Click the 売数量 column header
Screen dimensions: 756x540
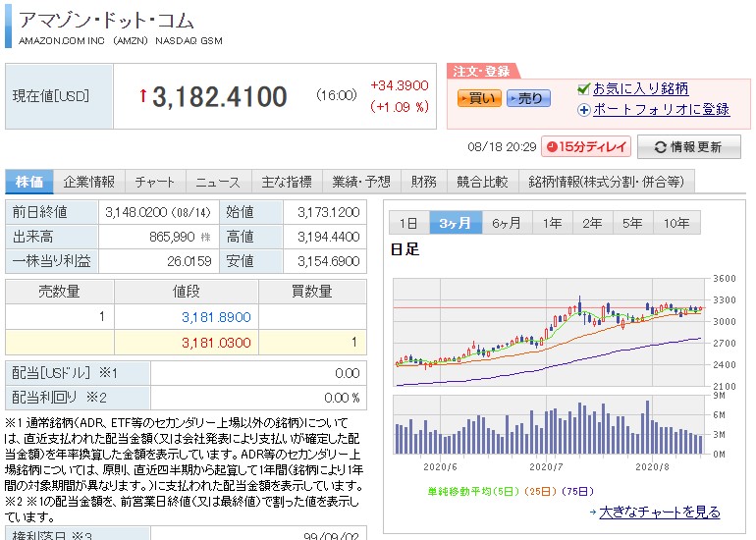[x=59, y=292]
